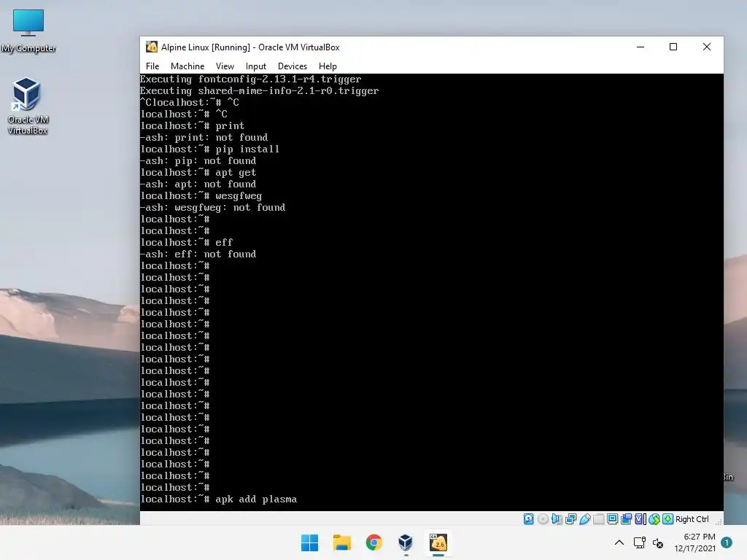Click the '-ash: eff: not found' line
This screenshot has height=560, width=747.
[x=198, y=254]
